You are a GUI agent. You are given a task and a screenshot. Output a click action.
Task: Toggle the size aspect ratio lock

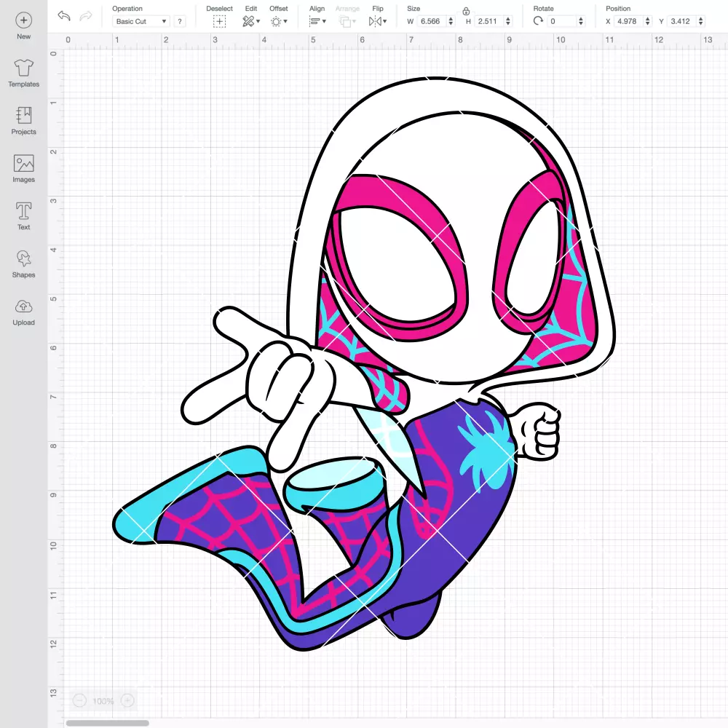coord(466,11)
